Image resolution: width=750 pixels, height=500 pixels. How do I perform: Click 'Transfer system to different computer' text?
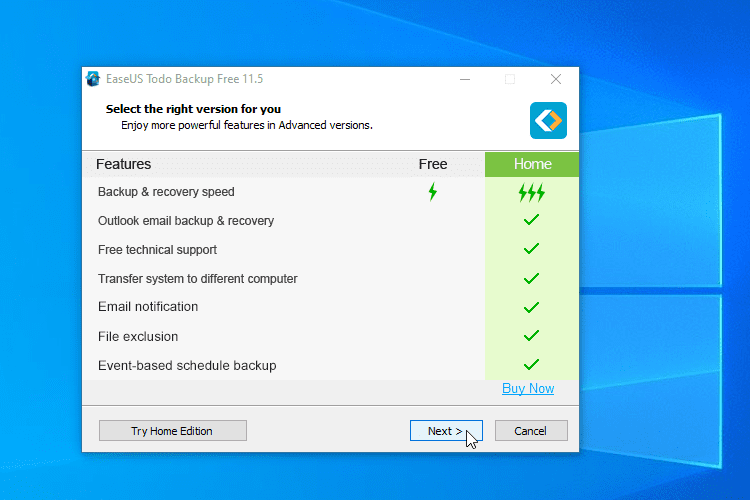[x=198, y=278]
